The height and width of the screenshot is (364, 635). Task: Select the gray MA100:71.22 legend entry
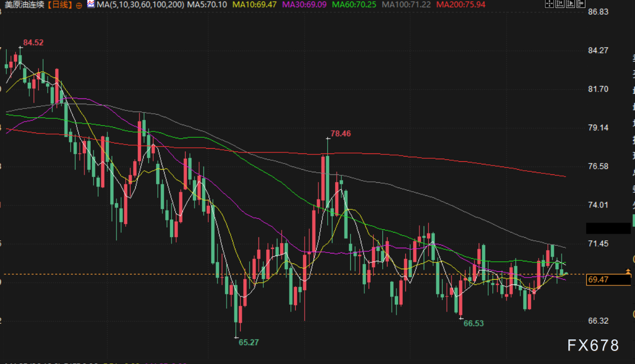407,5
